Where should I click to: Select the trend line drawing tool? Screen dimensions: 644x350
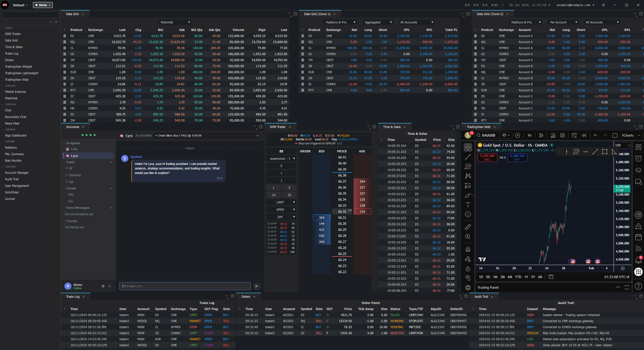pyautogui.click(x=468, y=157)
